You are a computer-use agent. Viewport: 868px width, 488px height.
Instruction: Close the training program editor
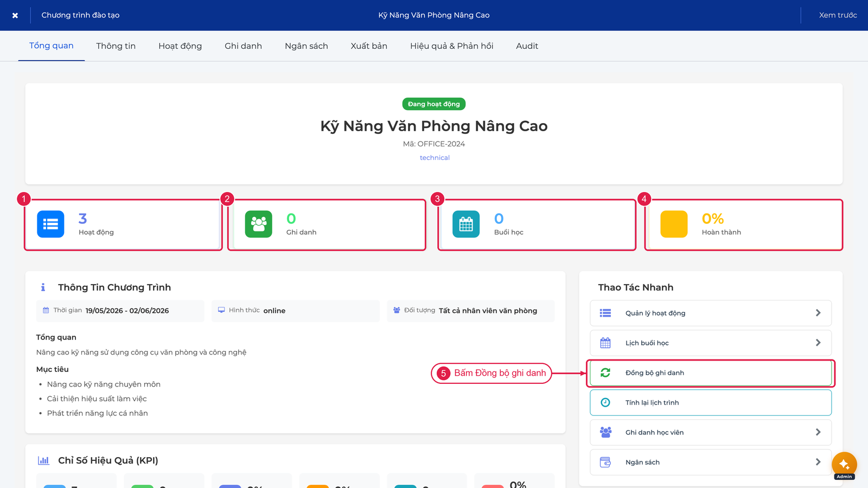pos(15,15)
